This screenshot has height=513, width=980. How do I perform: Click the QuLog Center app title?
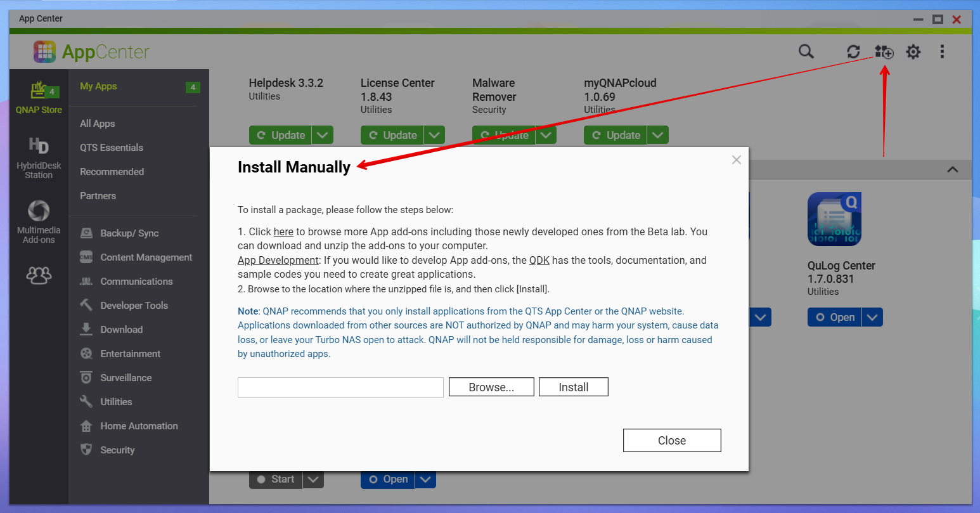point(841,272)
